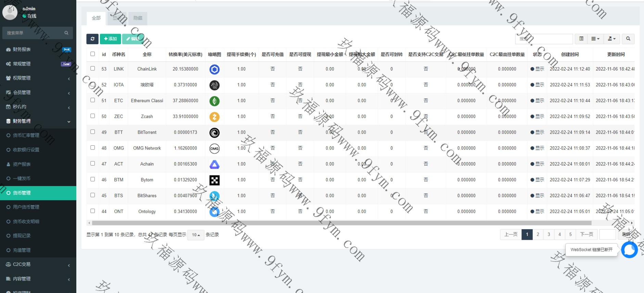Tick the select-all header checkbox
The image size is (644, 293).
tap(93, 54)
